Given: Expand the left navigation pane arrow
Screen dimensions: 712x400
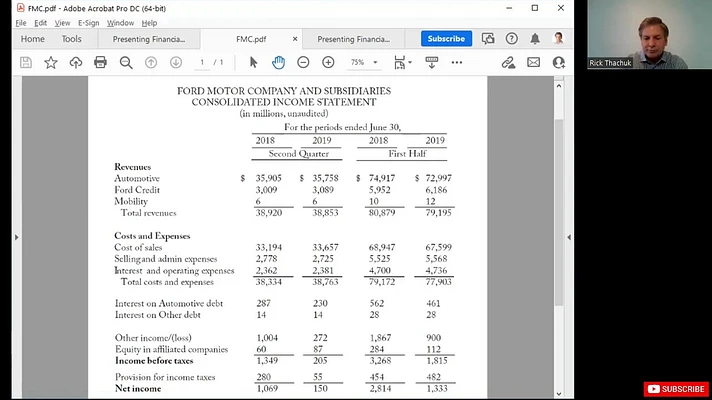Looking at the screenshot, I should tap(17, 237).
